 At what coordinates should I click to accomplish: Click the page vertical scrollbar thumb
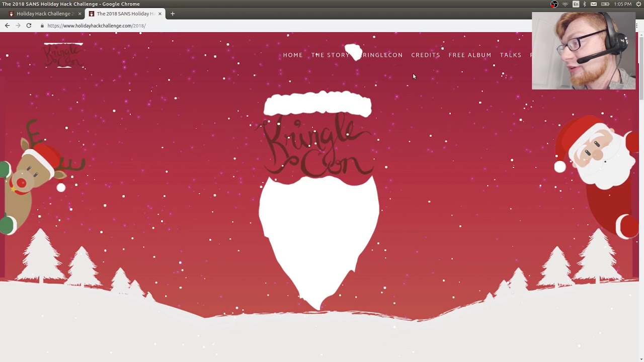tap(641, 68)
